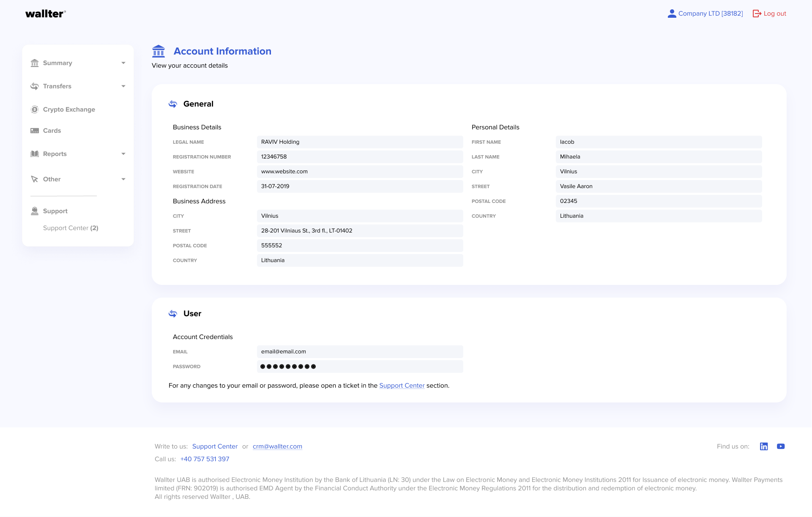Click the Cards icon in sidebar
812x517 pixels.
pyautogui.click(x=35, y=130)
